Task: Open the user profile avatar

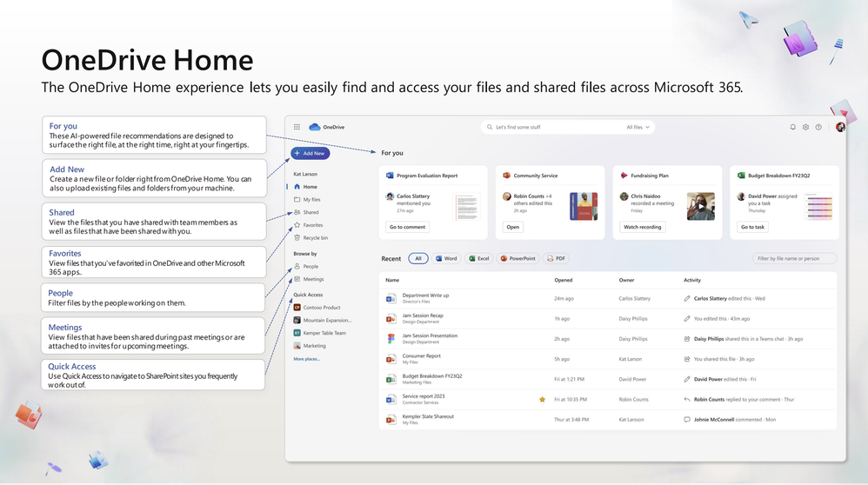Action: [840, 127]
